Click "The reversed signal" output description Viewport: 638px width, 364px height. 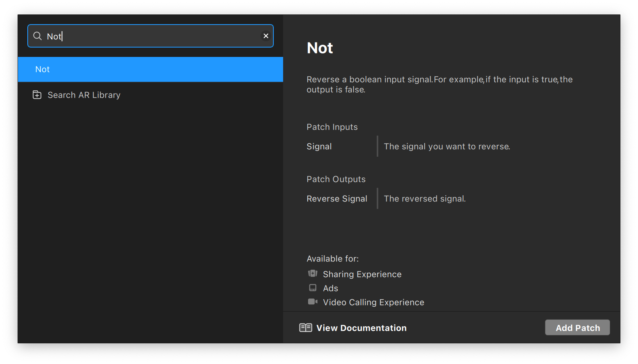[x=425, y=199]
